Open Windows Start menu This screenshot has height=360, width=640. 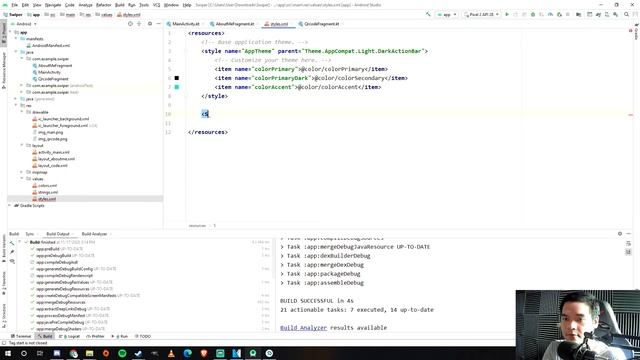(x=8, y=353)
